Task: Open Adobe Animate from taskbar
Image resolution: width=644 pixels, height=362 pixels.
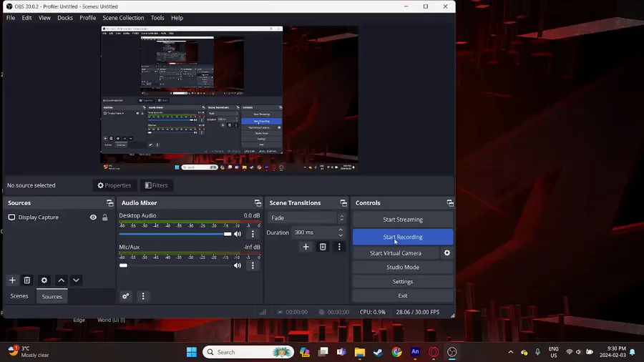Action: (415, 352)
